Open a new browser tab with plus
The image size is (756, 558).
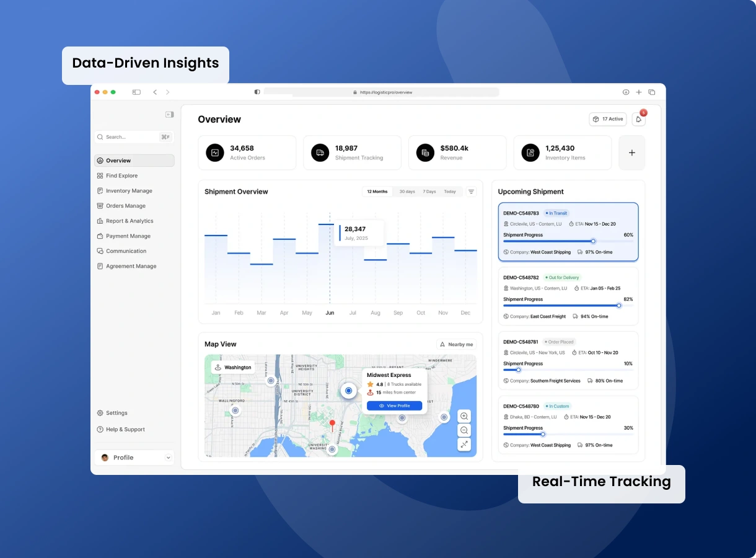click(x=639, y=92)
